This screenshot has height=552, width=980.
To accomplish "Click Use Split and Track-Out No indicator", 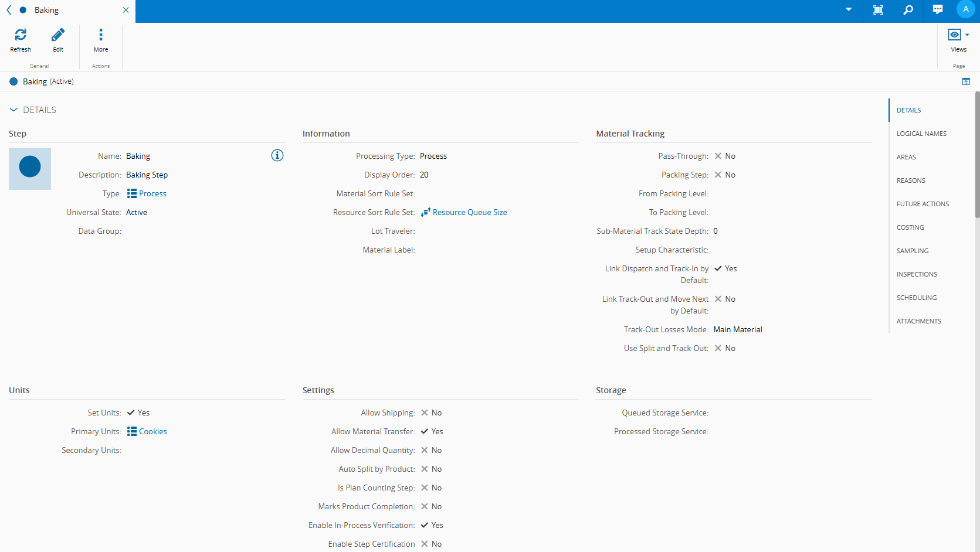I will tap(724, 348).
